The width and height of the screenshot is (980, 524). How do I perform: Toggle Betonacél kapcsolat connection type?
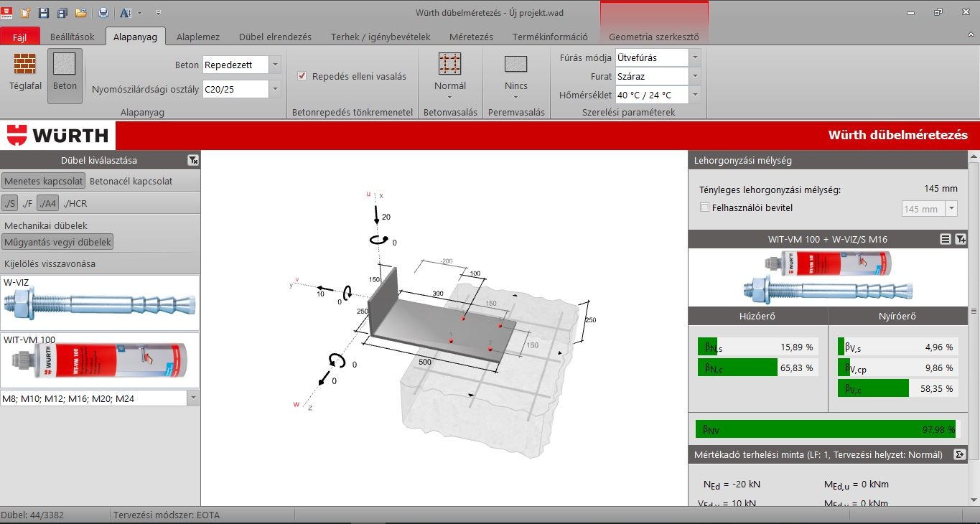131,181
